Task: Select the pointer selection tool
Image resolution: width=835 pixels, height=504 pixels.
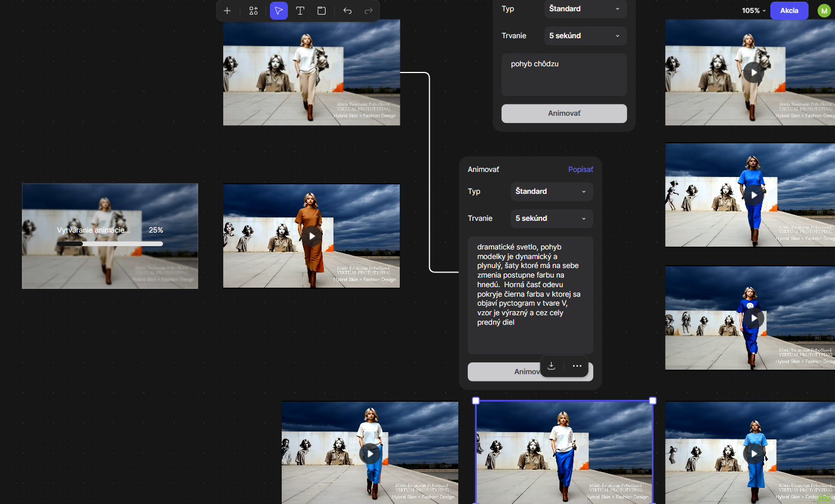Action: [278, 11]
